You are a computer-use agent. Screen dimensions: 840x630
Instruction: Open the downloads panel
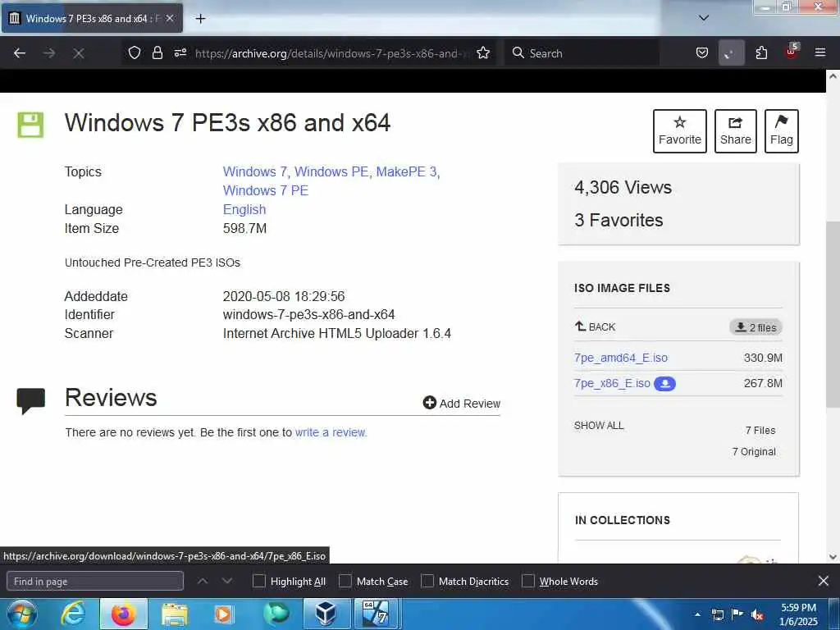731,52
